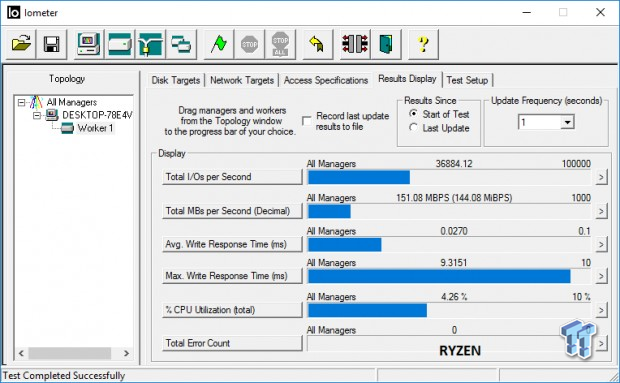Expand % CPU Utilization arrow
This screenshot has width=620, height=383.
[601, 310]
